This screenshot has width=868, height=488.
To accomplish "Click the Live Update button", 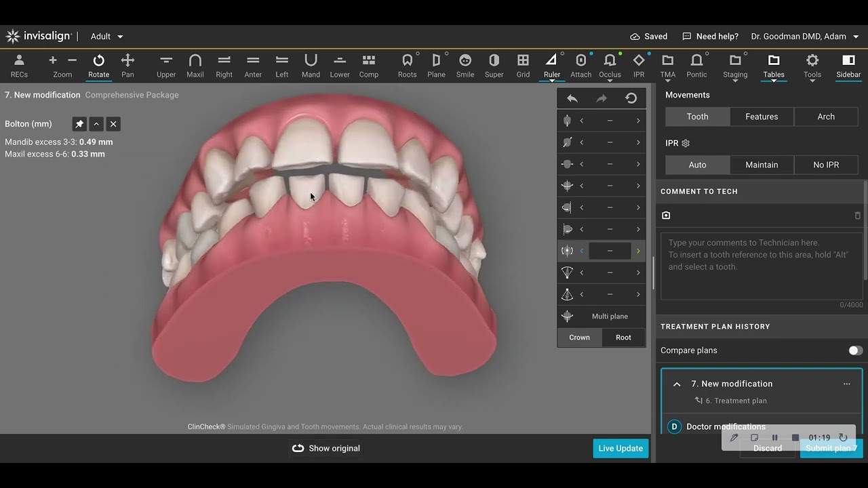I will (620, 448).
